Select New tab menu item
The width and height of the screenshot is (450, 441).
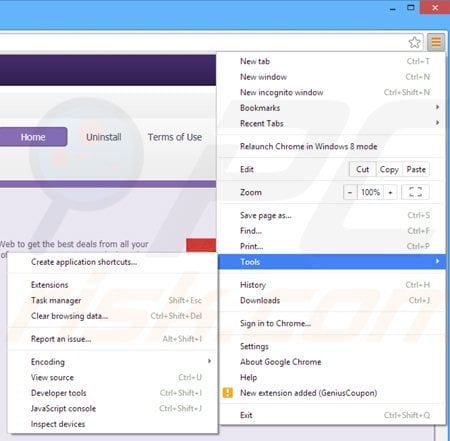332,61
